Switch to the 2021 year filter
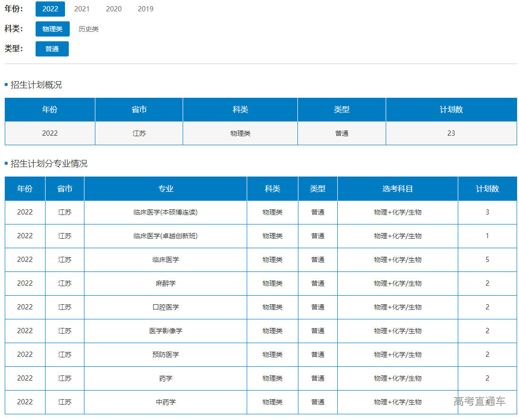Image resolution: width=519 pixels, height=420 pixels. pyautogui.click(x=82, y=9)
